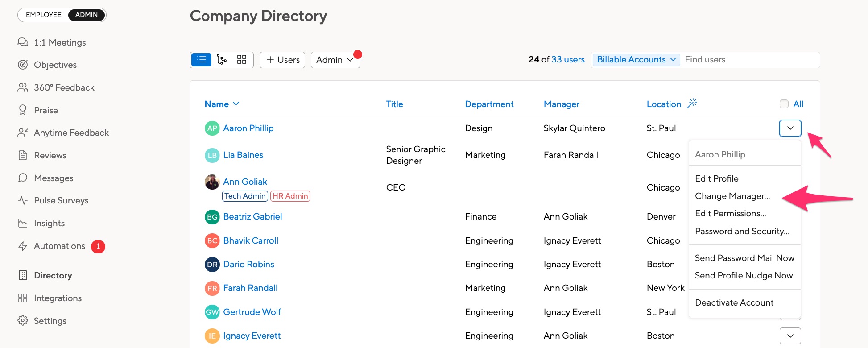Open Automations in the sidebar

[59, 246]
